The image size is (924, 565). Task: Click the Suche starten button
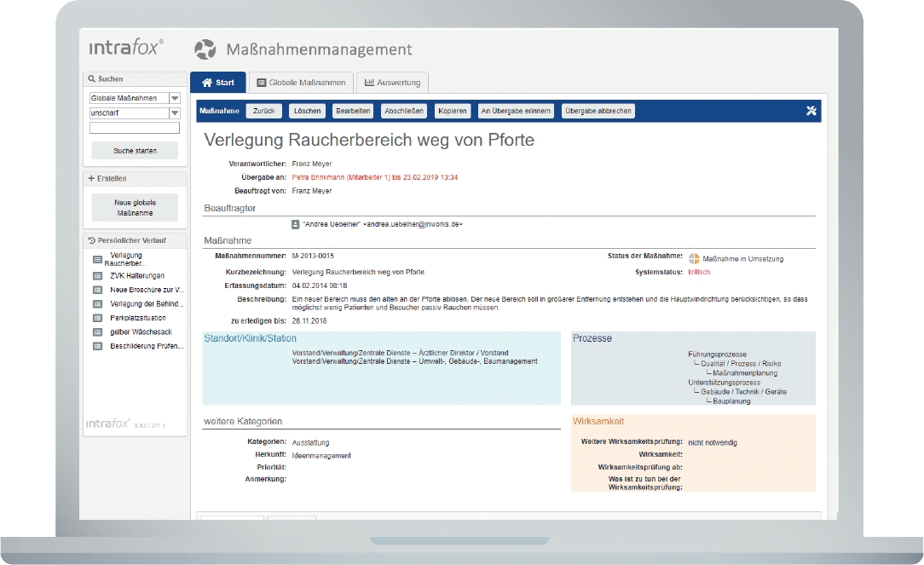(135, 151)
